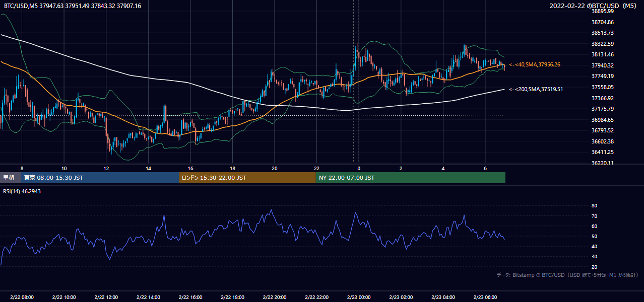The image size is (644, 302).
Task: Select the orange 40 SMA label 37956.26
Action: pyautogui.click(x=535, y=64)
